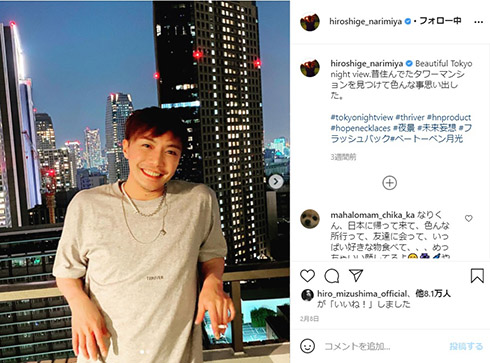View the 他8.1万人 likes list
The height and width of the screenshot is (363, 490).
click(433, 294)
